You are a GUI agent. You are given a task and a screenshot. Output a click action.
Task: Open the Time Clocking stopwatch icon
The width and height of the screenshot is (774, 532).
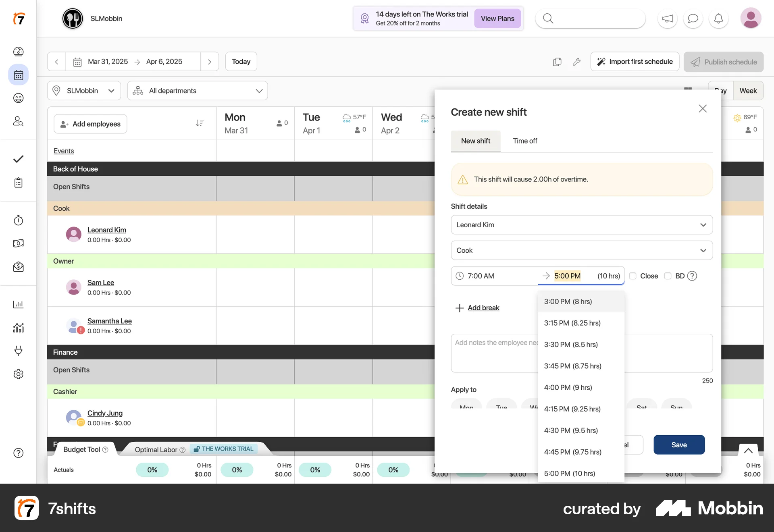[x=18, y=220]
